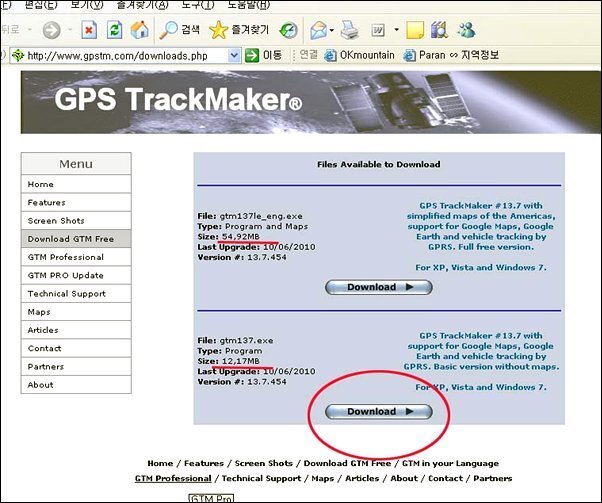Screen dimensions: 602x503
Task: Click footer Features link
Action: (x=204, y=463)
